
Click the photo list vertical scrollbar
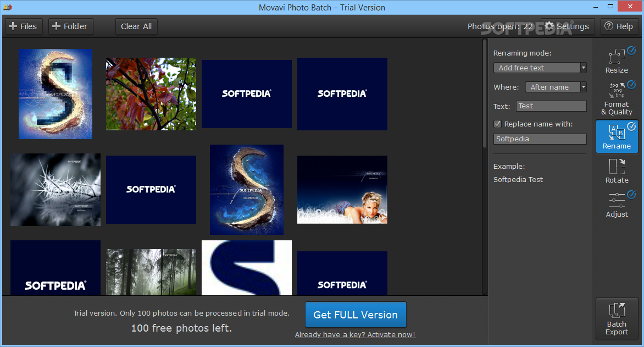(x=485, y=93)
